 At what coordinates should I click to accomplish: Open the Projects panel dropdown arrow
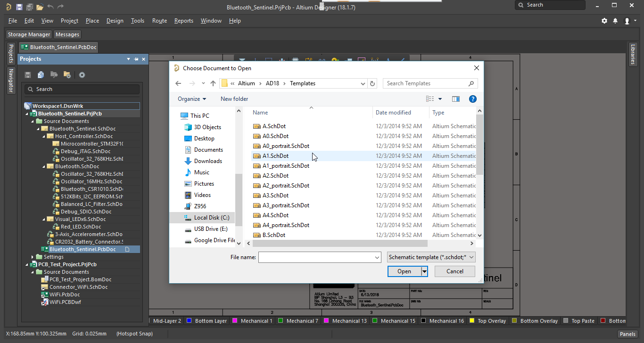[128, 59]
